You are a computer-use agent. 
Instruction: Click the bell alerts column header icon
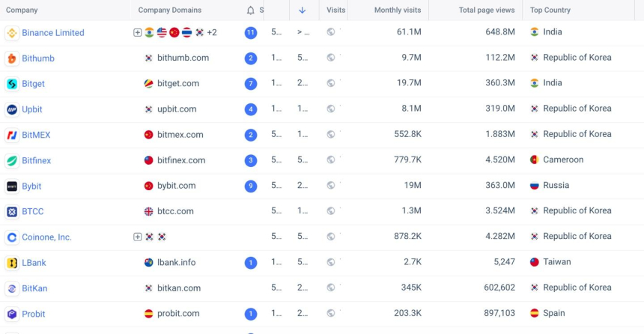pos(251,10)
